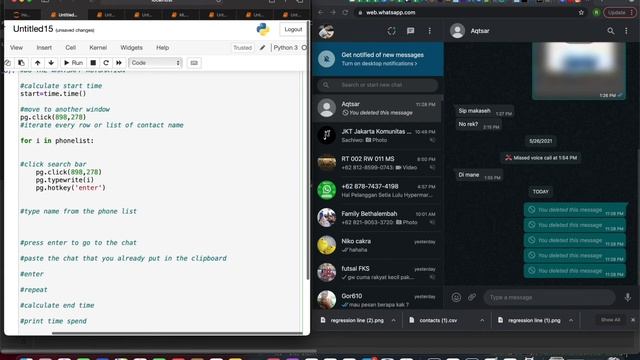
Task: Click the muted bell notification icon
Action: coord(327,59)
